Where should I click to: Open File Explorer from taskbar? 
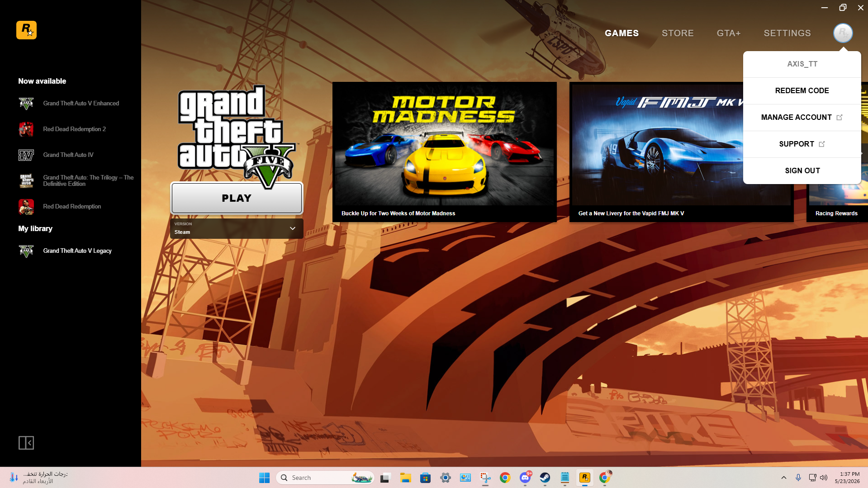405,478
